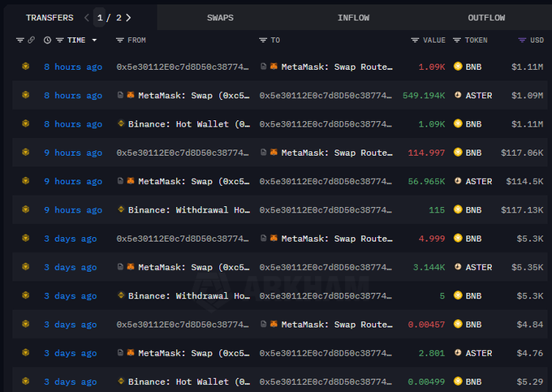Viewport: 552px width, 392px height.
Task: Click the link icon in header
Action: (32, 40)
